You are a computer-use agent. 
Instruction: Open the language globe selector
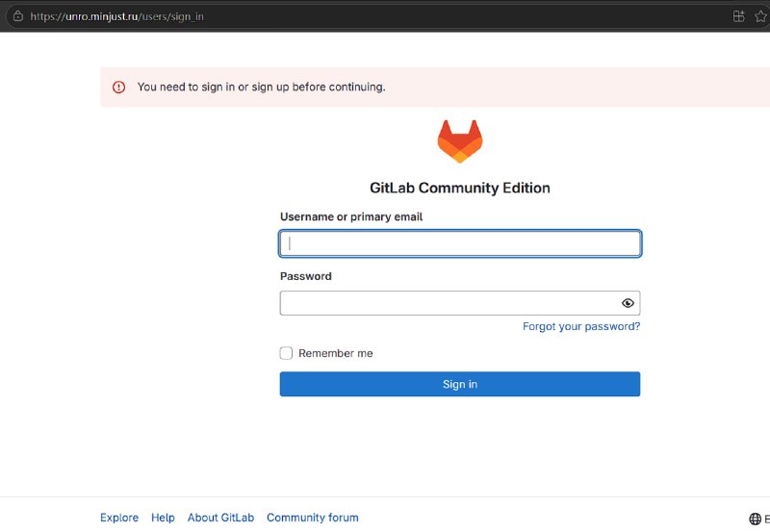tap(755, 519)
